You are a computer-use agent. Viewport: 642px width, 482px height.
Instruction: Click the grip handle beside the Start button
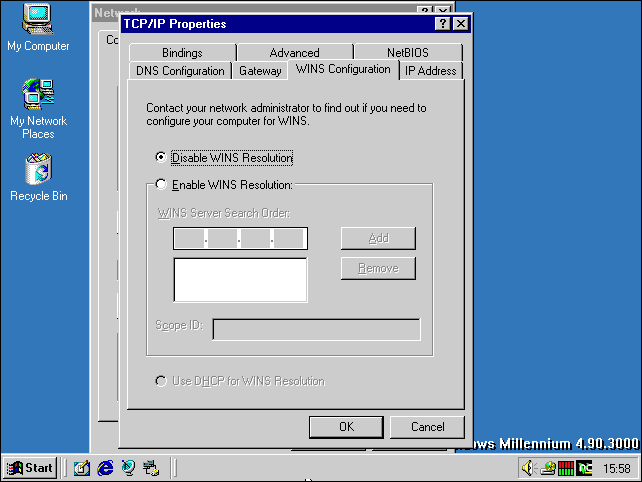[x=64, y=468]
